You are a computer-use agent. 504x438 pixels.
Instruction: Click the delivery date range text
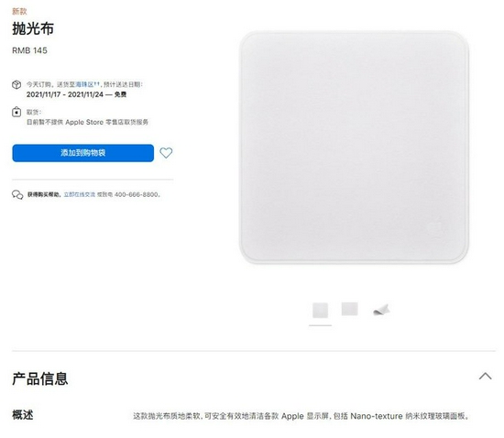tap(65, 94)
